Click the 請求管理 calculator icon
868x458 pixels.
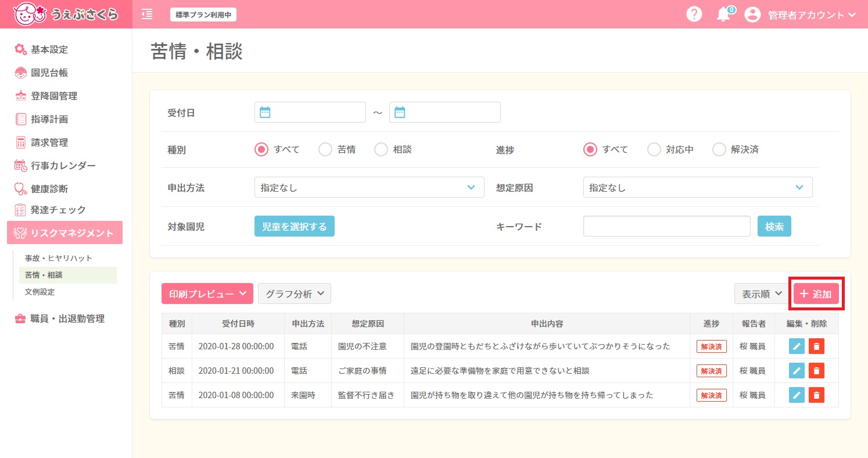click(20, 142)
